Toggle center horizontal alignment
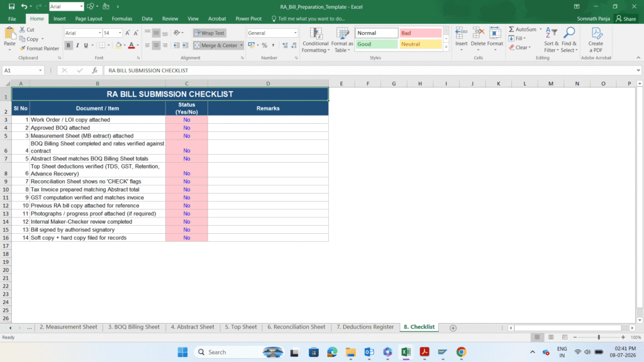This screenshot has width=644, height=362. (156, 45)
